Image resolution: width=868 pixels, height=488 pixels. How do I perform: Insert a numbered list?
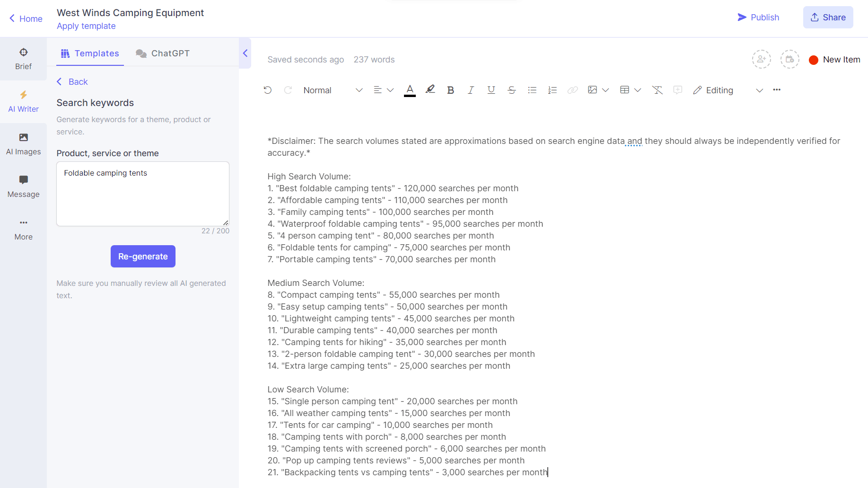[x=552, y=90]
